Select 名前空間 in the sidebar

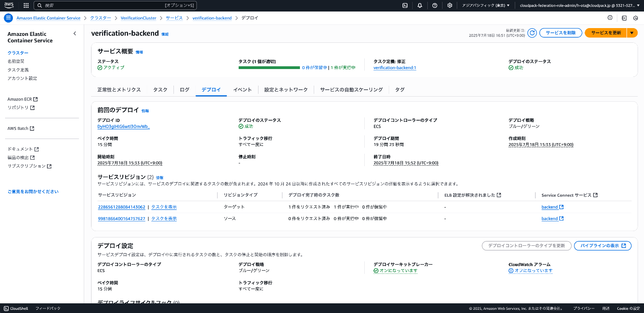coord(16,61)
